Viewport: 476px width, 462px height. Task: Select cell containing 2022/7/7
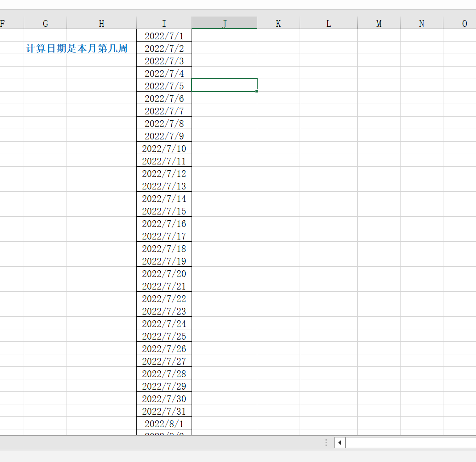point(164,110)
